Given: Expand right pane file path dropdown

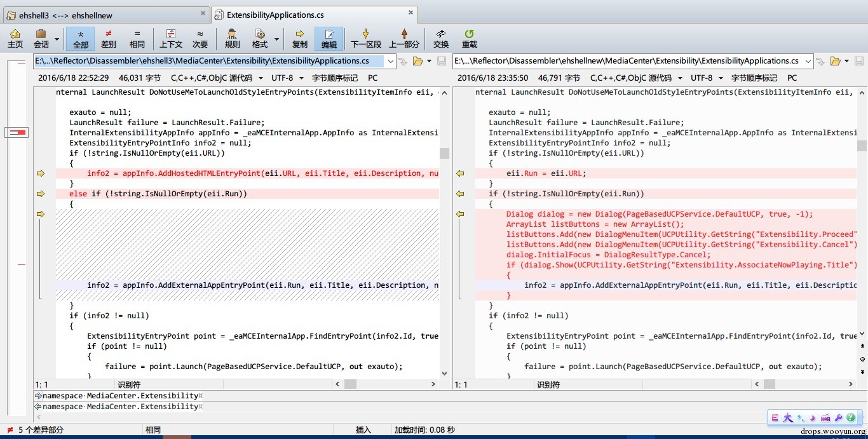Looking at the screenshot, I should (x=808, y=61).
